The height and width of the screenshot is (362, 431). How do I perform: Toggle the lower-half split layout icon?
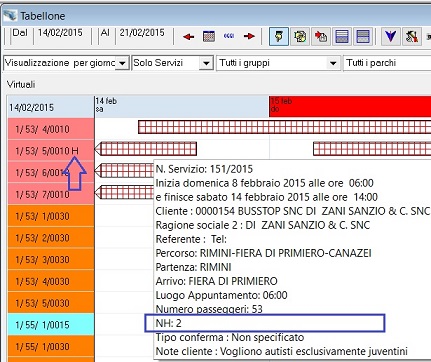[342, 36]
